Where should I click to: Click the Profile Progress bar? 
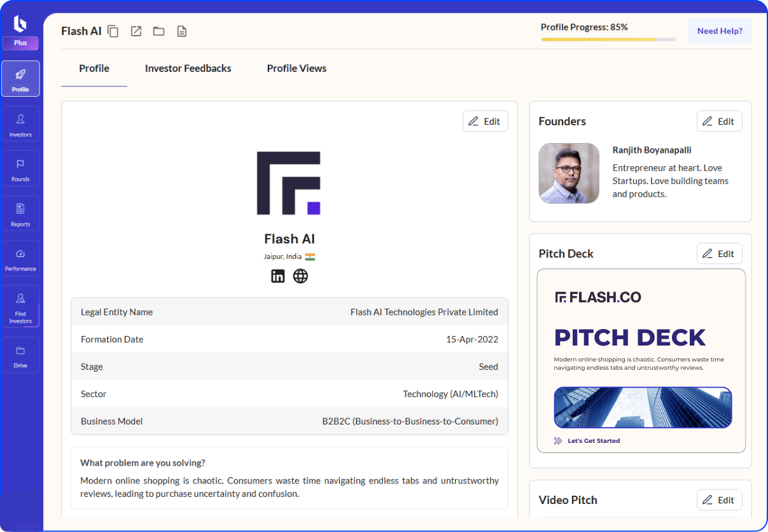point(608,39)
